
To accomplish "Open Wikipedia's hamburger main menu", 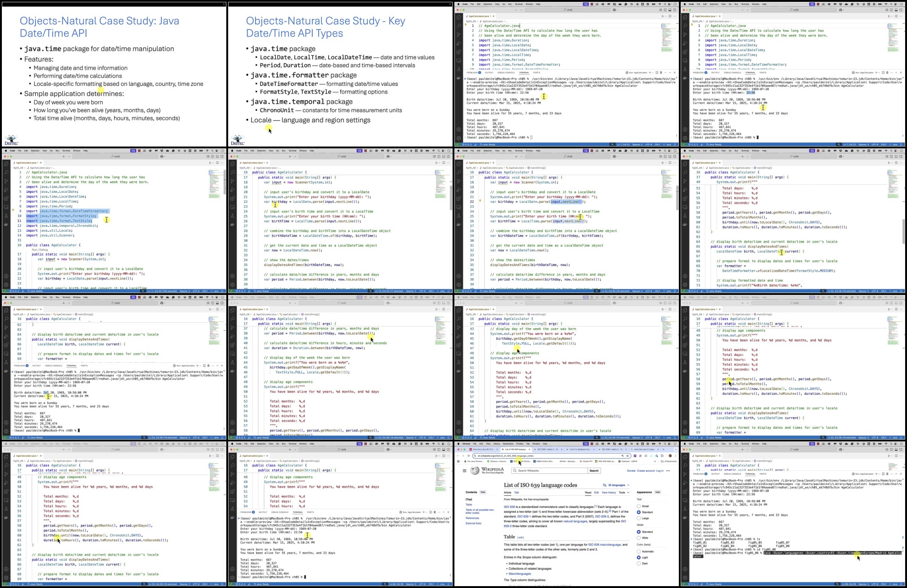I will [465, 471].
